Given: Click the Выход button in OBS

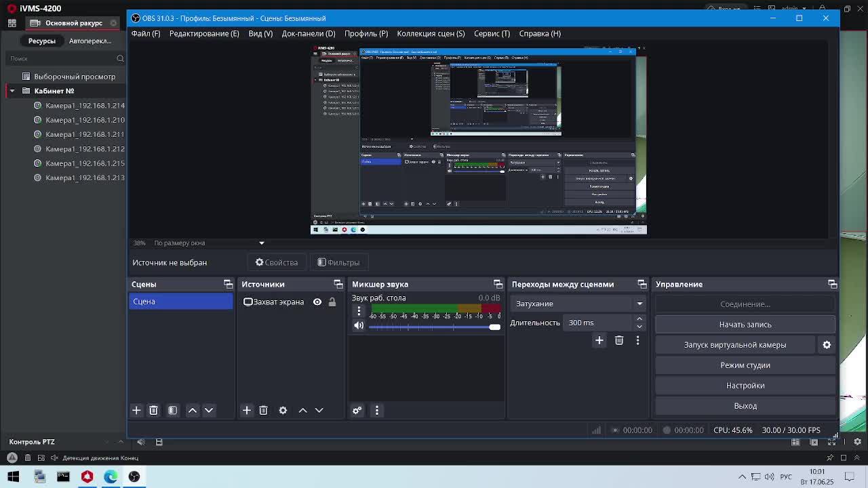Looking at the screenshot, I should [x=745, y=406].
